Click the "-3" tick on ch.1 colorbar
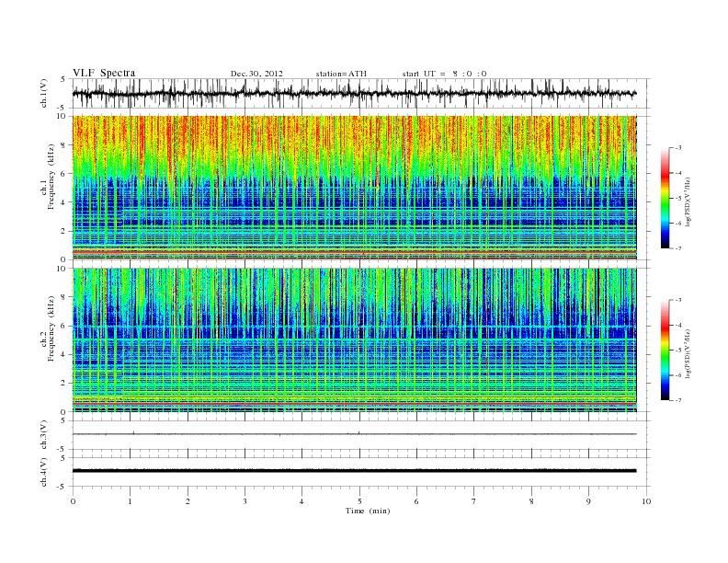728x563 pixels. (678, 148)
